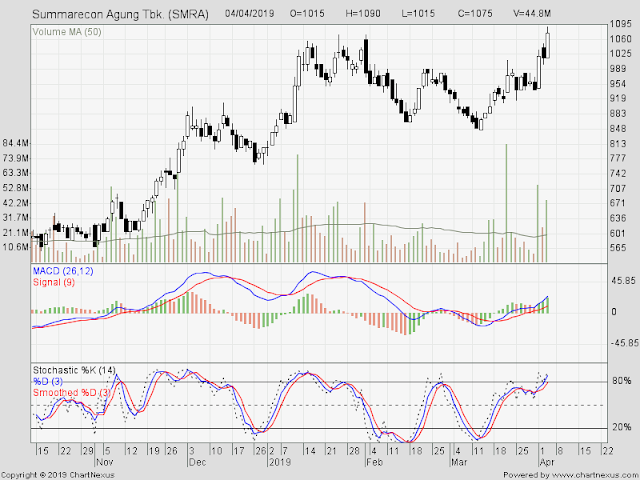Click the Summarecon Agung Tbk. (SMRA) title
The width and height of the screenshot is (640, 480).
[x=120, y=14]
